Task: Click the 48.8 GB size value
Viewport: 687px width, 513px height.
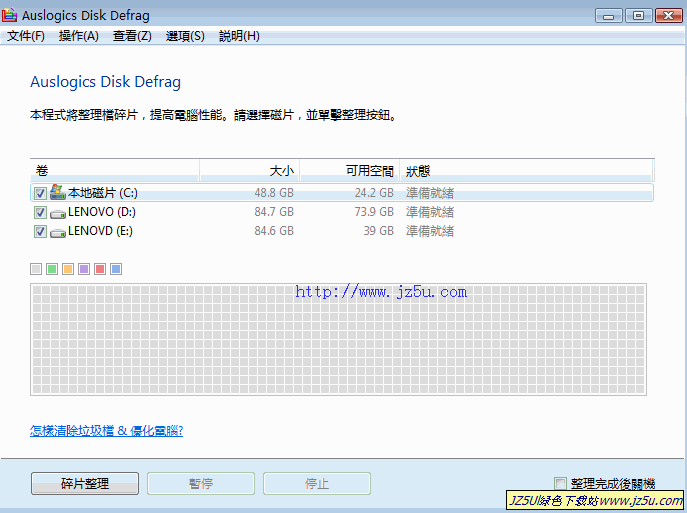Action: coord(274,193)
